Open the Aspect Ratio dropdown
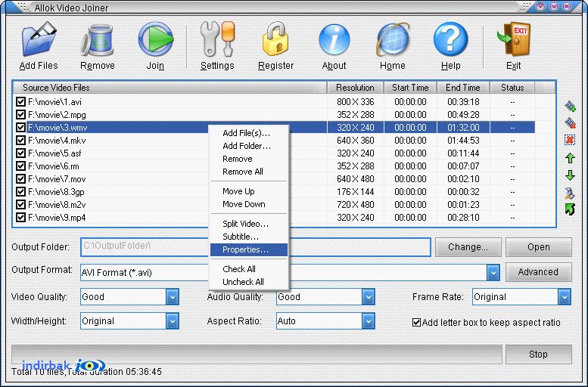The image size is (588, 387). (x=369, y=321)
